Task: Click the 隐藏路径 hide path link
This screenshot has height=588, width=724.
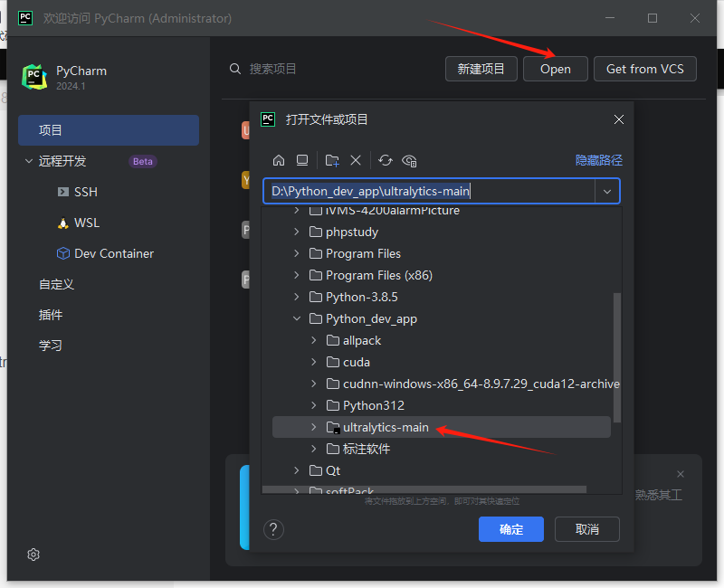Action: pyautogui.click(x=599, y=159)
